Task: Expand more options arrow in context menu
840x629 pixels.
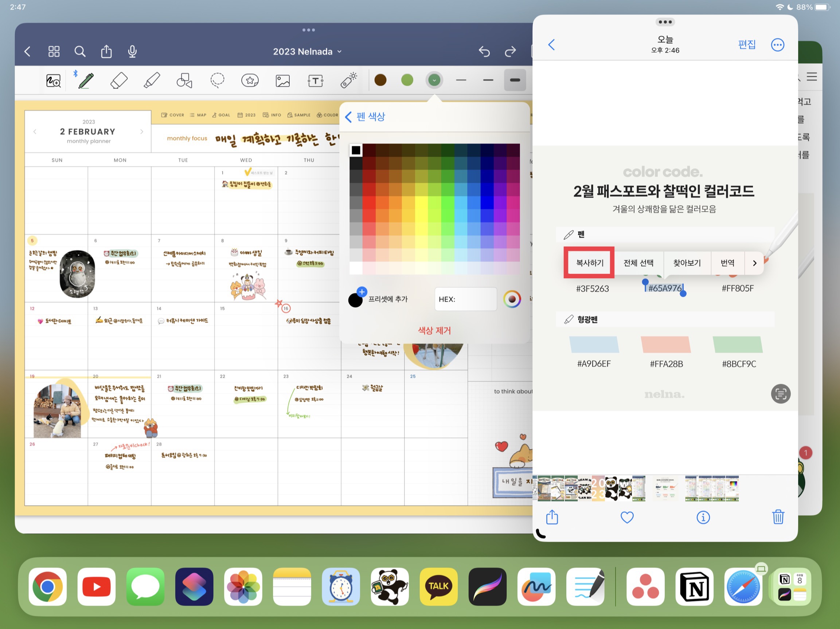Action: click(x=755, y=263)
